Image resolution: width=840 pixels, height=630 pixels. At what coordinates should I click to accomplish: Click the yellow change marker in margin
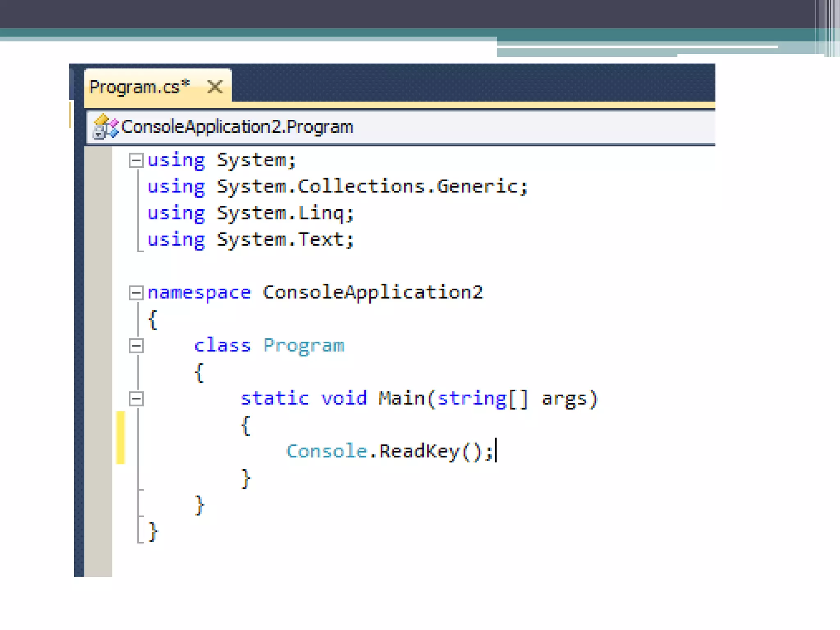tap(120, 438)
